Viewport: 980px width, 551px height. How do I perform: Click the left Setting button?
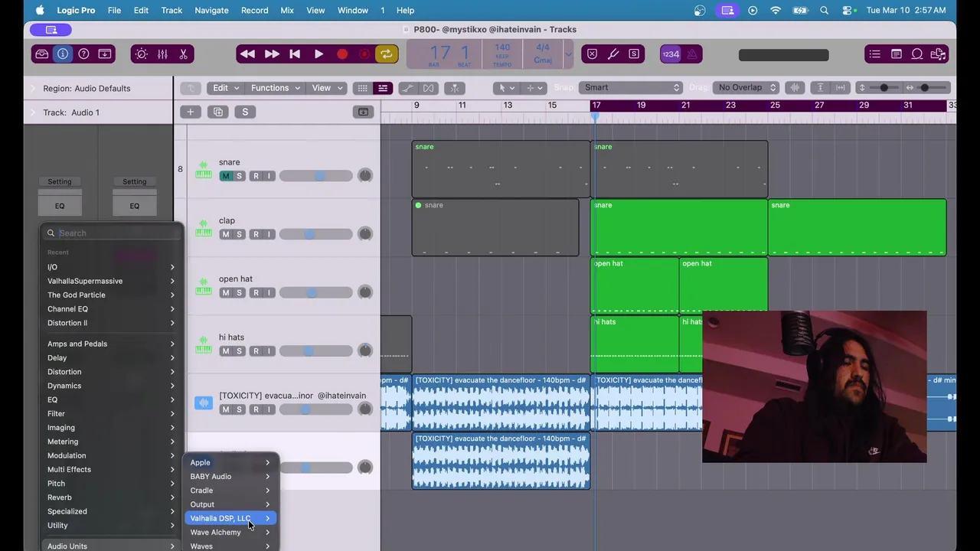tap(60, 181)
